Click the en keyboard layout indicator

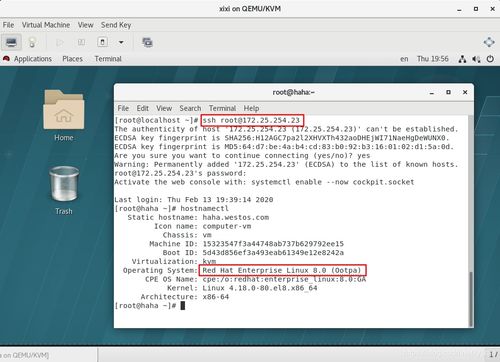404,59
